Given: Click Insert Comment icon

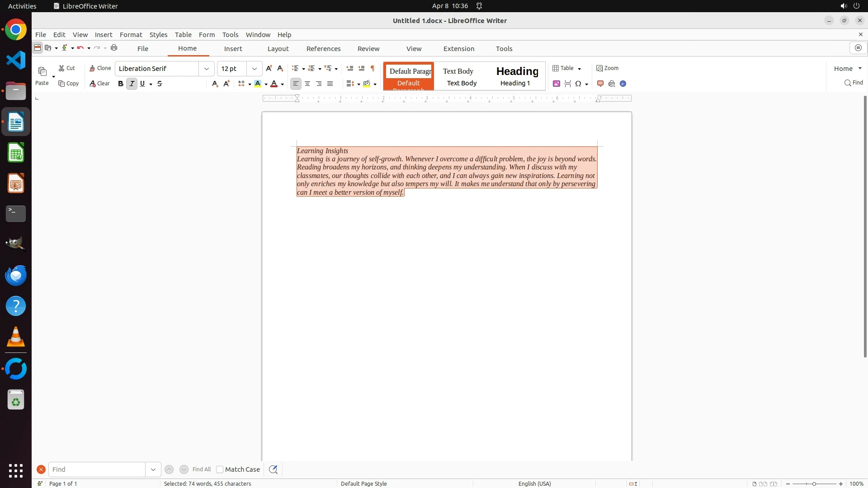Looking at the screenshot, I should click(600, 84).
